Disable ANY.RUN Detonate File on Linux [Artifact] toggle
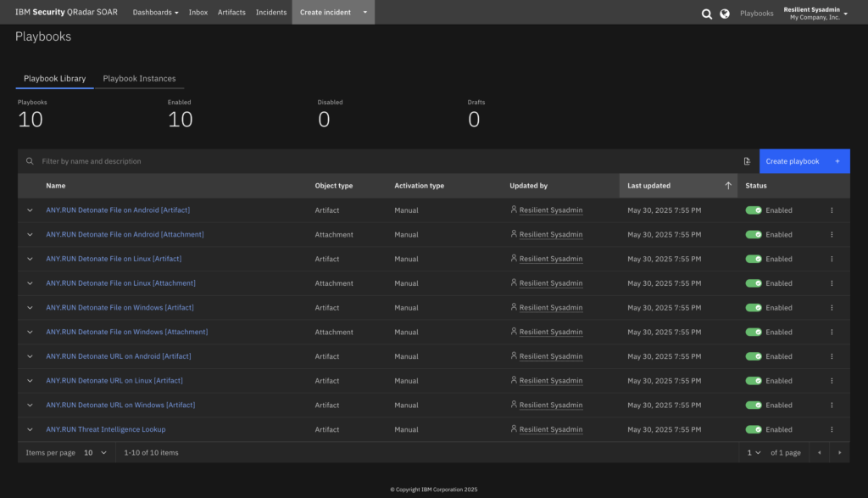The height and width of the screenshot is (498, 868). pos(754,259)
